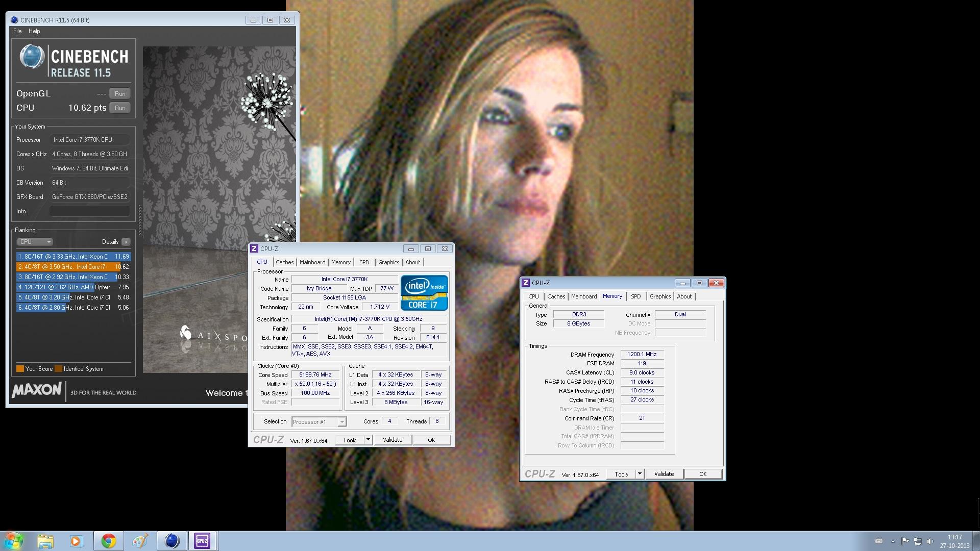Expand the ranking Details arrow
The image size is (980, 551).
pos(126,242)
